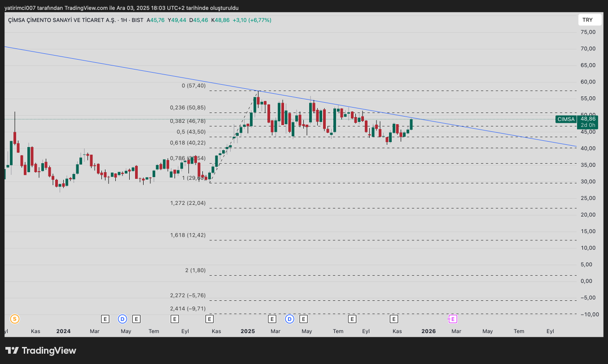This screenshot has width=608, height=364.
Task: Open the E earnings marker above Mar 2024
Action: tap(105, 319)
